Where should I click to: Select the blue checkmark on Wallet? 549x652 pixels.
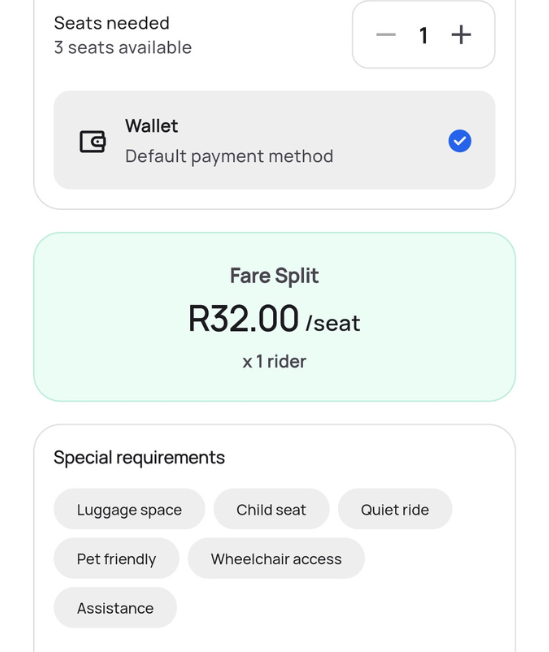pos(460,141)
